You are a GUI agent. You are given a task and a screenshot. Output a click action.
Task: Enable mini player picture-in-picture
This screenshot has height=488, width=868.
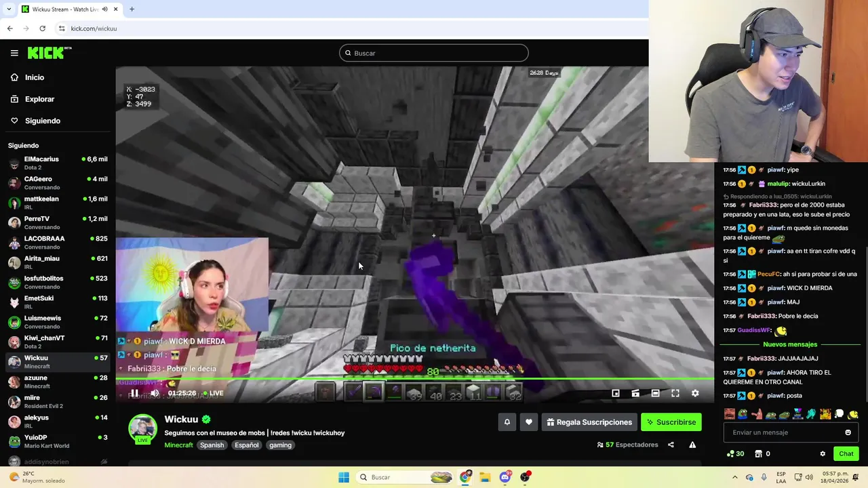click(616, 393)
